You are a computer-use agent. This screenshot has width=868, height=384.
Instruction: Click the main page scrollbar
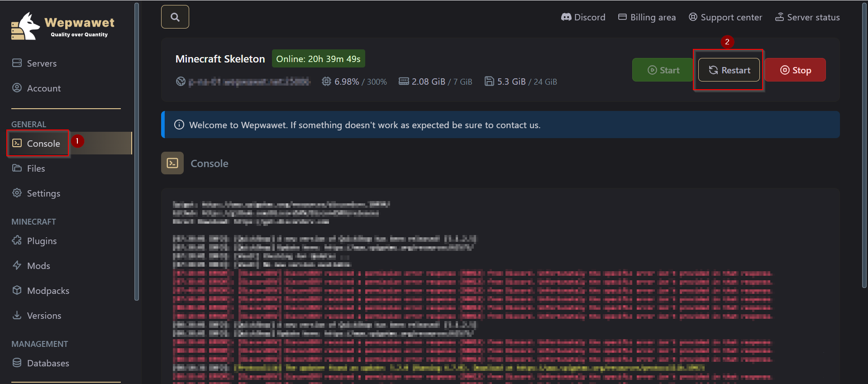tap(864, 145)
